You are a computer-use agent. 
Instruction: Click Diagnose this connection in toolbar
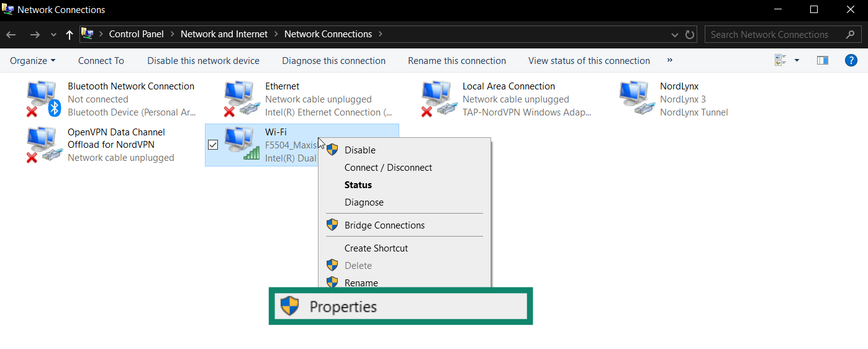(333, 61)
